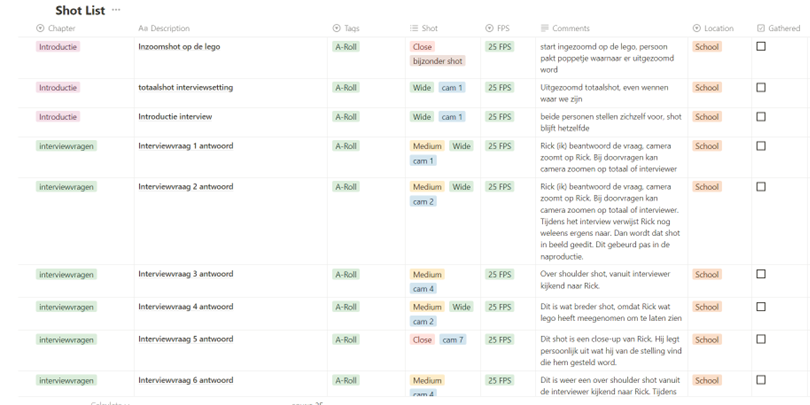
Task: Mark Interviewvraag 3 antwoord as gathered
Action: pyautogui.click(x=761, y=274)
